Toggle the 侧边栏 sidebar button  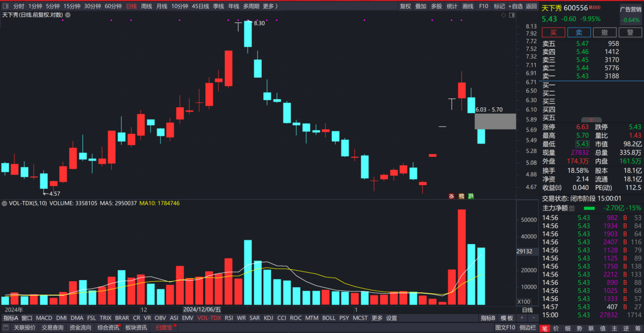coord(528,327)
